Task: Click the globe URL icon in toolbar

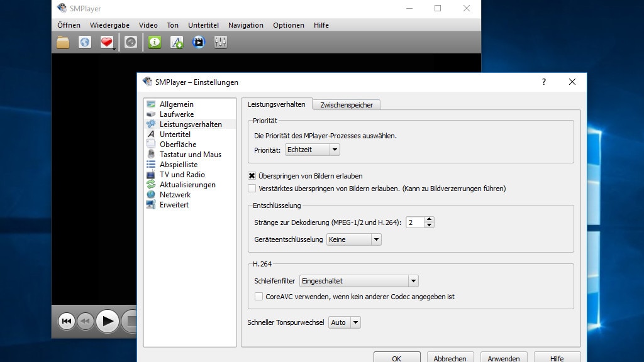Action: pos(85,42)
